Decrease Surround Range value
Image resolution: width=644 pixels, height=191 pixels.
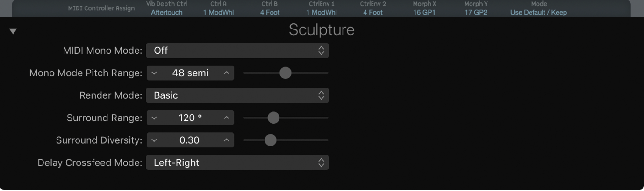pyautogui.click(x=155, y=118)
